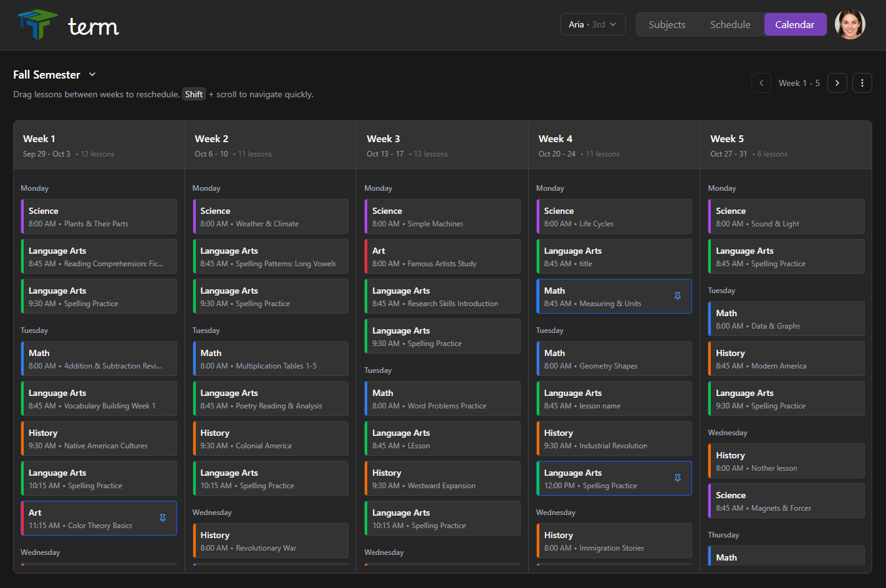886x588 pixels.
Task: Expand the Fall Semester dropdown
Action: (92, 75)
